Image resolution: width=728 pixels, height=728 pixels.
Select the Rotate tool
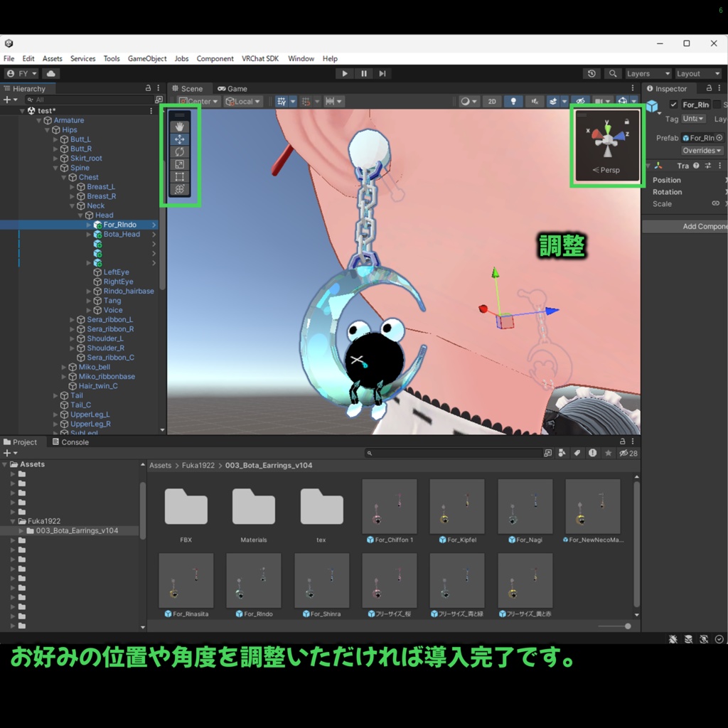180,151
